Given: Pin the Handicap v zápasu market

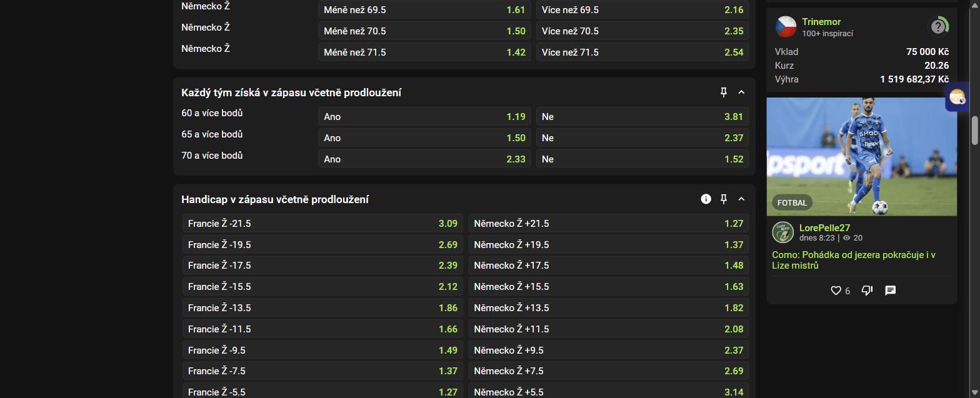Looking at the screenshot, I should coord(724,199).
